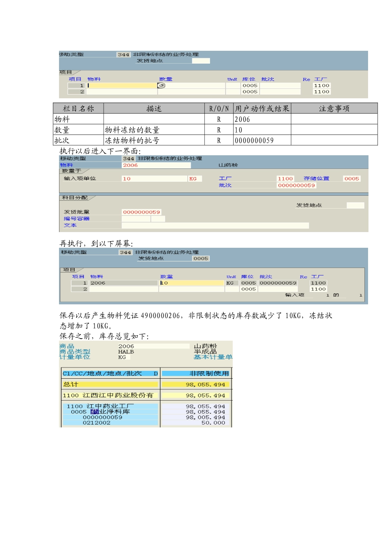Open the 科目分配 section tab
392x555 pixels.
(75, 198)
